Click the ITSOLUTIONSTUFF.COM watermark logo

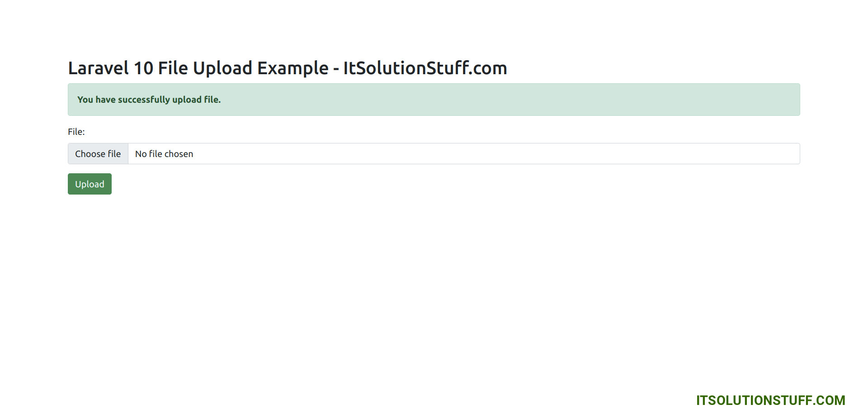770,400
